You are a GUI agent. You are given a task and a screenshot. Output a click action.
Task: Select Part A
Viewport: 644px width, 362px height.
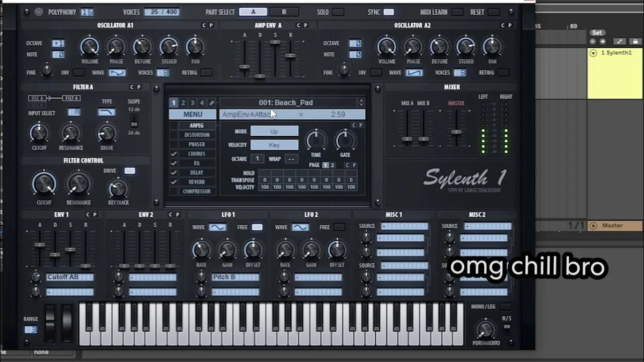click(253, 12)
